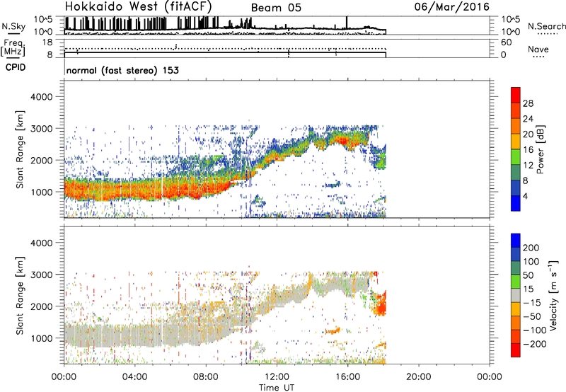This screenshot has width=566, height=392.
Task: Click the 'Hokkaido West (fitACF)' plot title
Action: pos(138,7)
